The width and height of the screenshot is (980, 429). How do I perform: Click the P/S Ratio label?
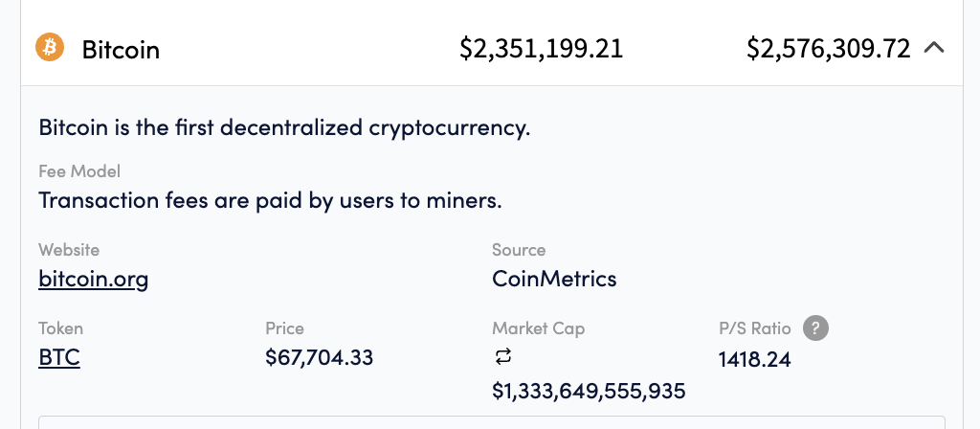click(754, 328)
